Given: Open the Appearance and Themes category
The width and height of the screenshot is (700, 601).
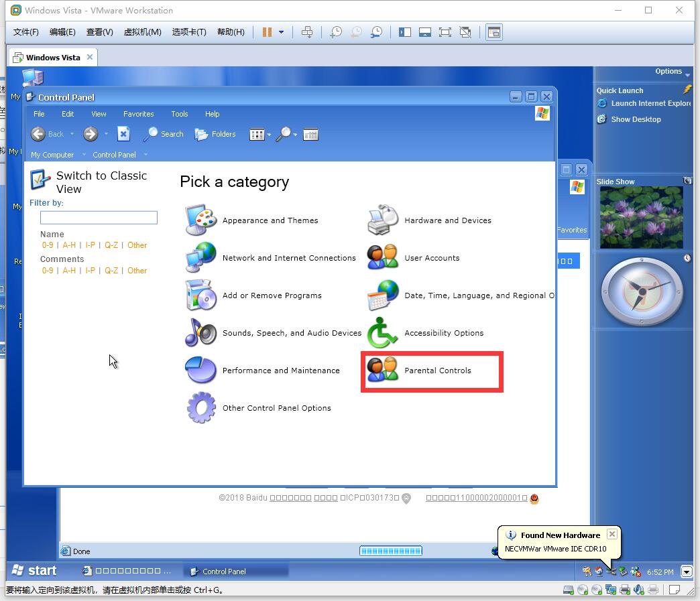Looking at the screenshot, I should tap(252, 220).
